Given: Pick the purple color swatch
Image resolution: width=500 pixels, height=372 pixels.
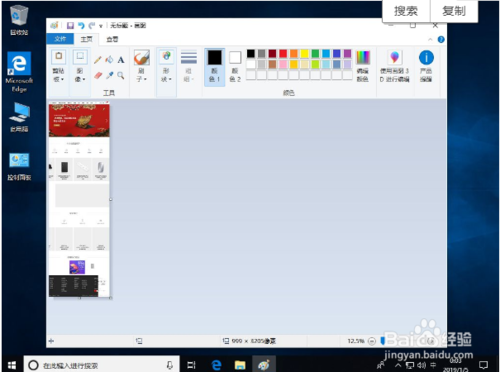Looking at the screenshot, I should 347,53.
